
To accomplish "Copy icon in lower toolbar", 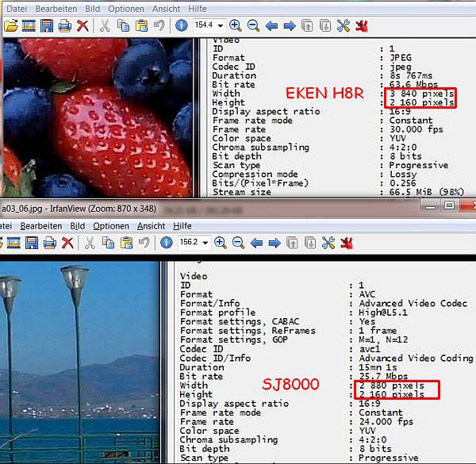I will click(x=108, y=243).
